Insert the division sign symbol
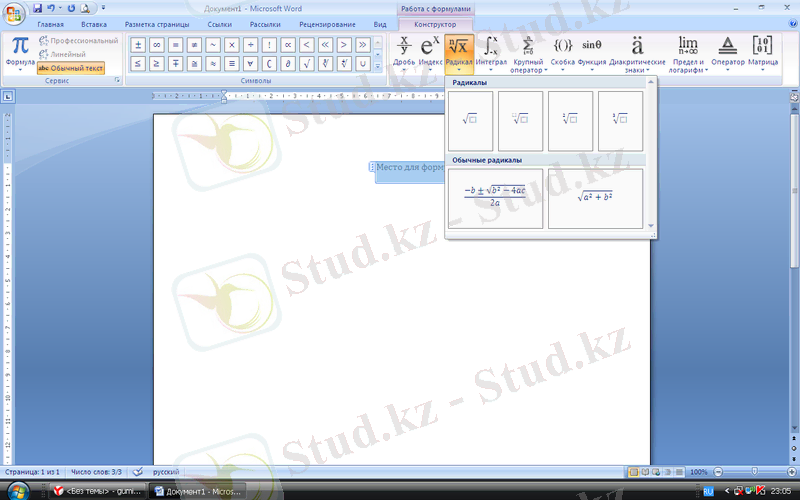 (x=251, y=45)
